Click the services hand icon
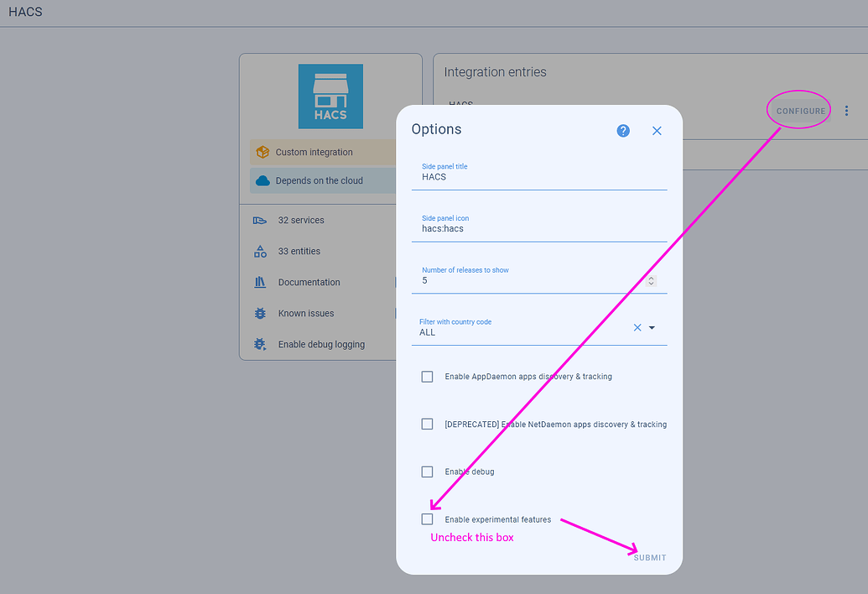Image resolution: width=868 pixels, height=594 pixels. (260, 221)
